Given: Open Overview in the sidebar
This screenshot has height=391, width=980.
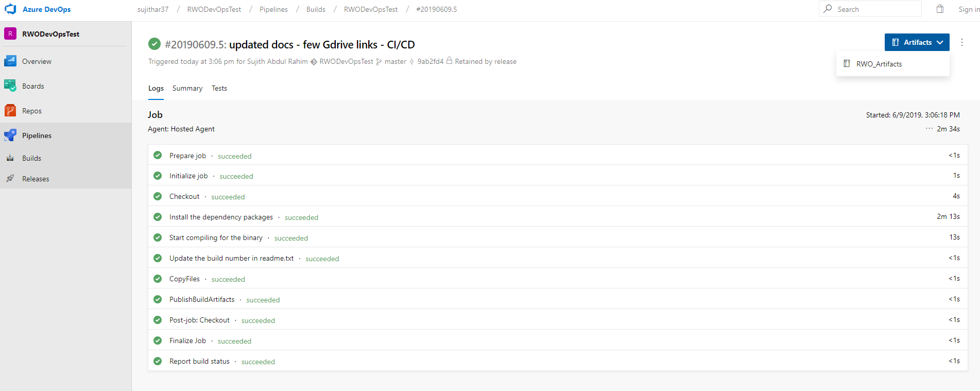Looking at the screenshot, I should 65,61.
